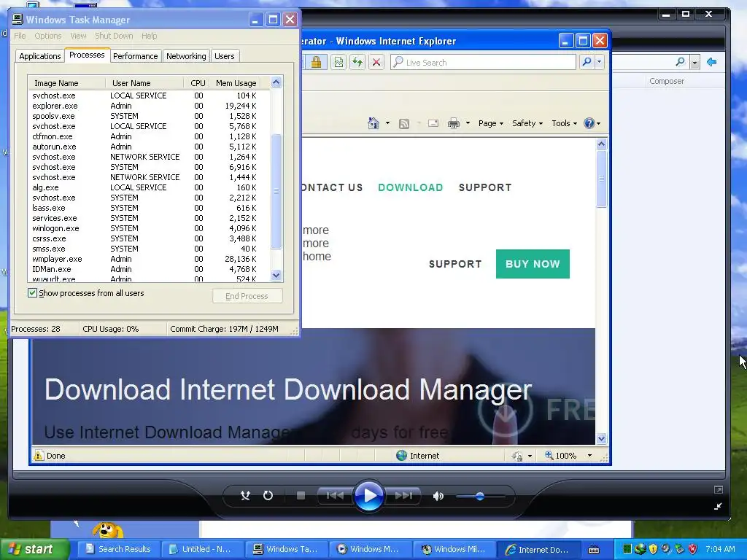Open Task Manager Shut Down menu
This screenshot has height=560, width=747.
point(114,36)
